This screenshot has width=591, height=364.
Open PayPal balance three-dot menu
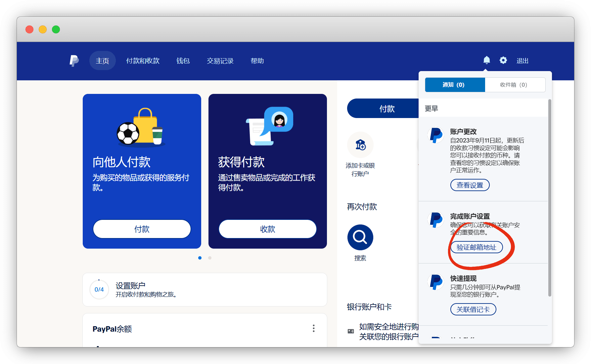(x=313, y=328)
